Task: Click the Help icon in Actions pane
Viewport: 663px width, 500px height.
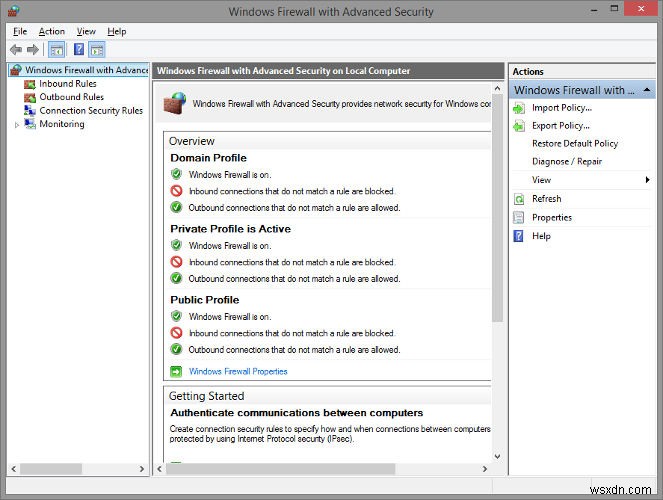Action: (x=518, y=236)
